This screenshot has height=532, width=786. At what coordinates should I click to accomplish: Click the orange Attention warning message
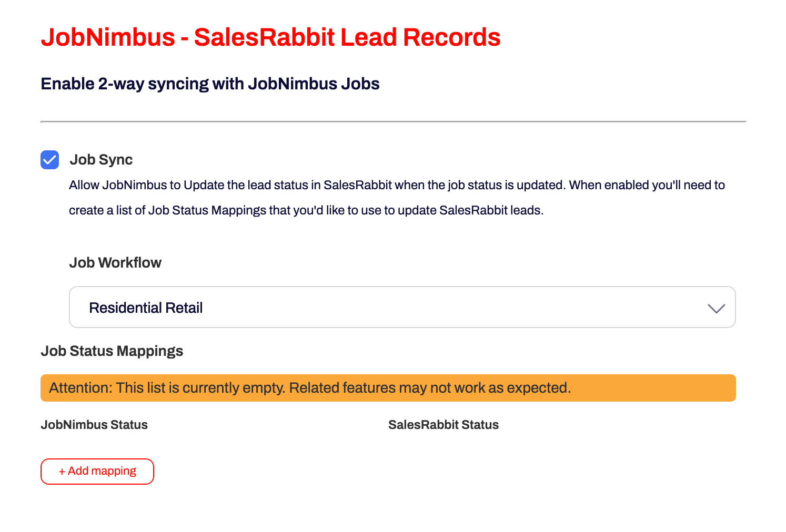[x=388, y=387]
